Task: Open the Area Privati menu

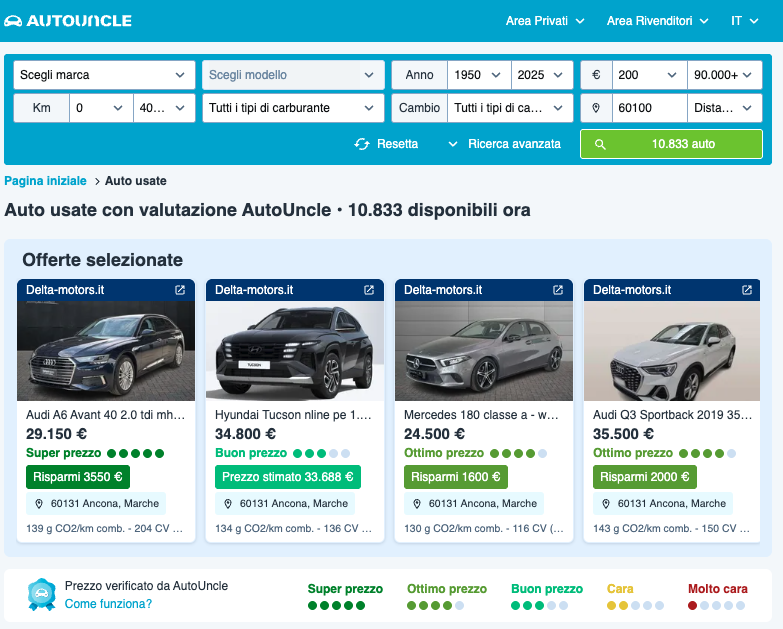Action: click(x=545, y=21)
